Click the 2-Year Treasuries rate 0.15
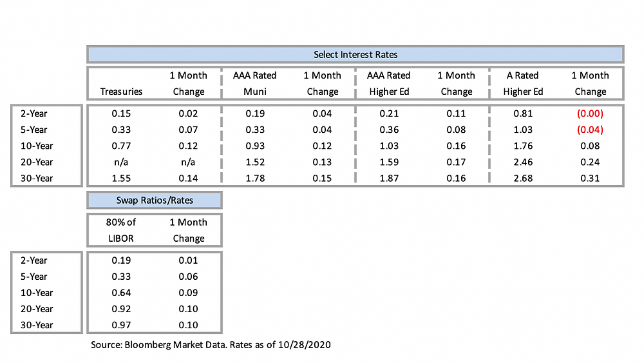The height and width of the screenshot is (363, 644). [121, 114]
